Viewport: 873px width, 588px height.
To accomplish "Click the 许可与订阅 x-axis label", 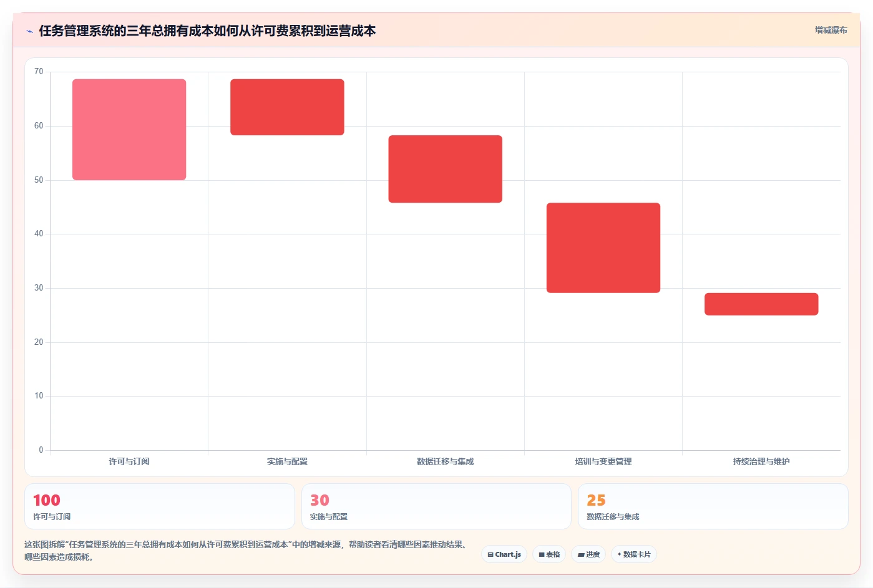I will click(x=129, y=461).
